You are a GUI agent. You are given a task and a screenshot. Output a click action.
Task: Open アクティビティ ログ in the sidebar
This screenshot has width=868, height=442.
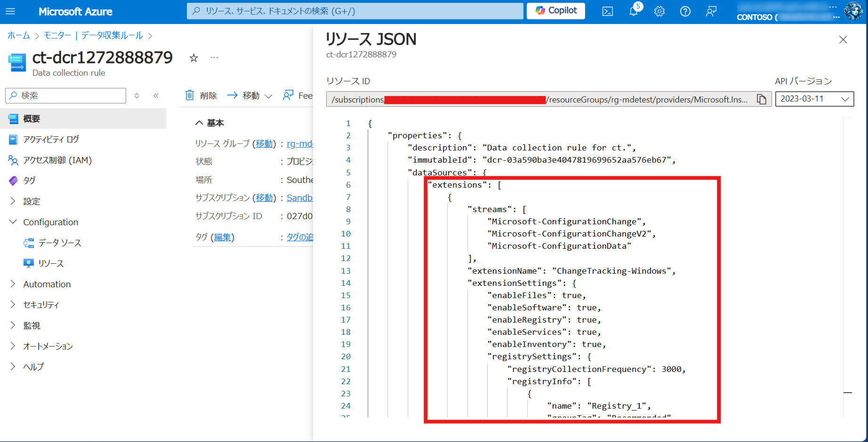tap(51, 139)
